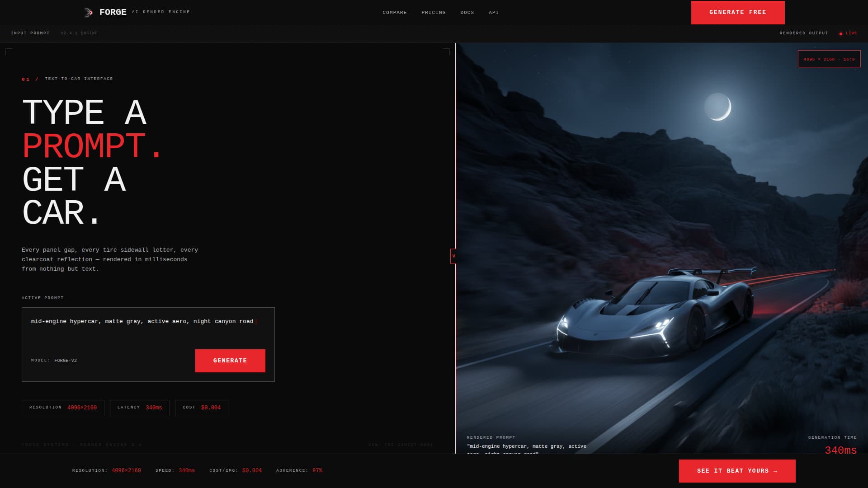The height and width of the screenshot is (488, 868).
Task: Open the COMPARE menu item
Action: [x=394, y=12]
